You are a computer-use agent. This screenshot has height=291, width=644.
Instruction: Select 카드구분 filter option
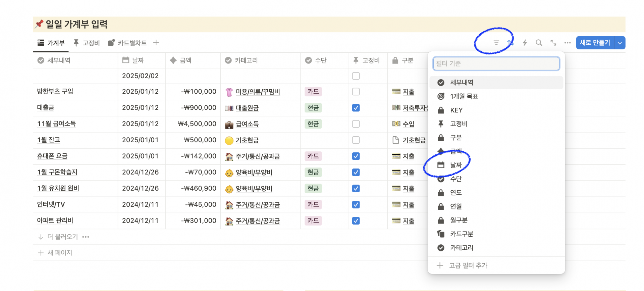(496, 234)
